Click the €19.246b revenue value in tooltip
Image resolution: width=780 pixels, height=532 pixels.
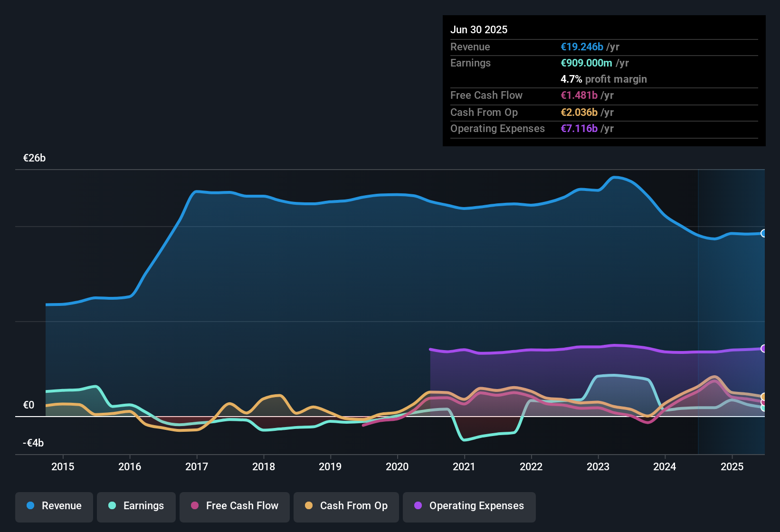582,47
